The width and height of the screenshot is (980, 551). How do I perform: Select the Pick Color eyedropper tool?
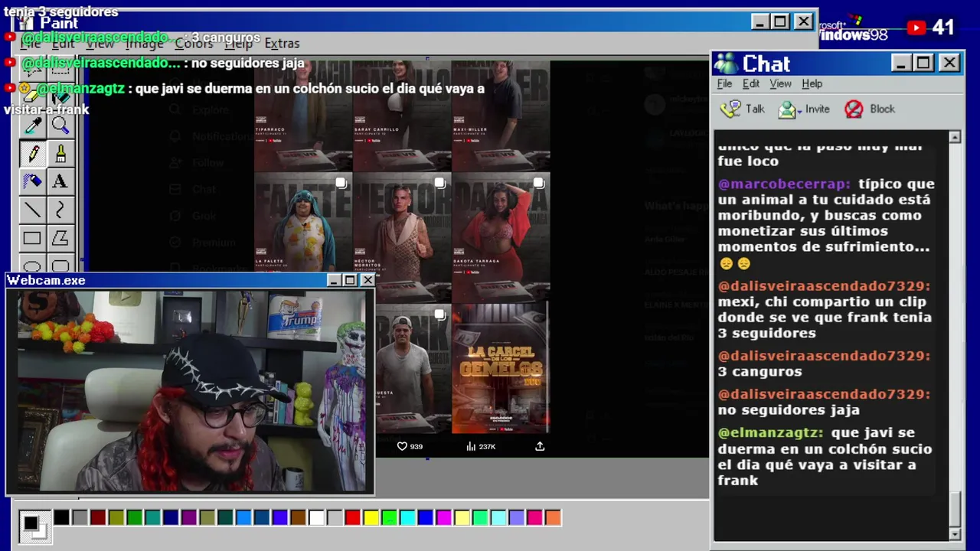(x=32, y=126)
